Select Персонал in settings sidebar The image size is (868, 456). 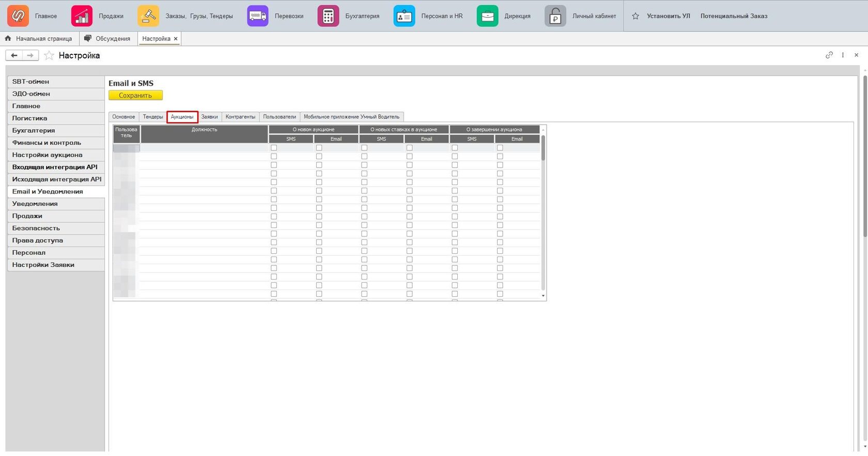[x=56, y=253]
